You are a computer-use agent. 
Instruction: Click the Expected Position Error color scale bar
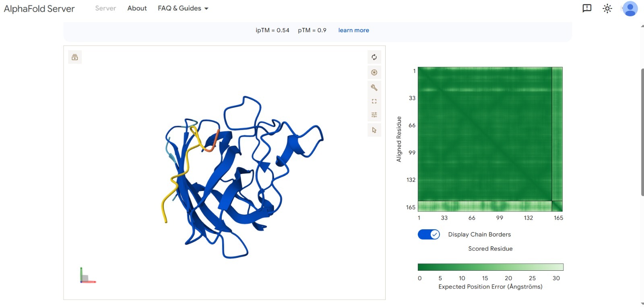[x=490, y=267]
